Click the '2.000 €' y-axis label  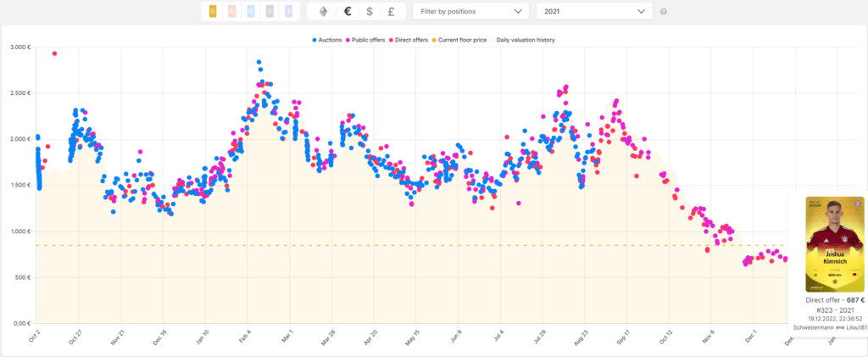point(20,139)
